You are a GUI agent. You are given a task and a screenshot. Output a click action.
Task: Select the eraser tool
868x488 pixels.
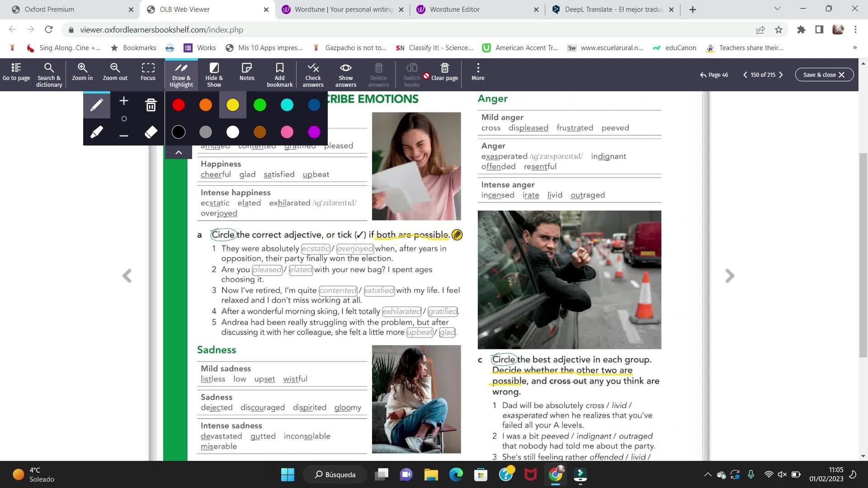[x=151, y=132]
